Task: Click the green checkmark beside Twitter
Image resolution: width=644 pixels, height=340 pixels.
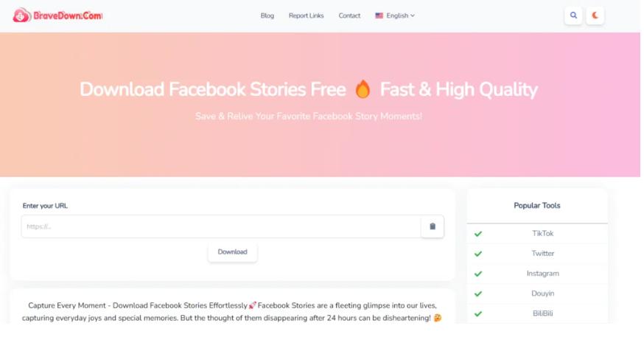Action: click(478, 254)
